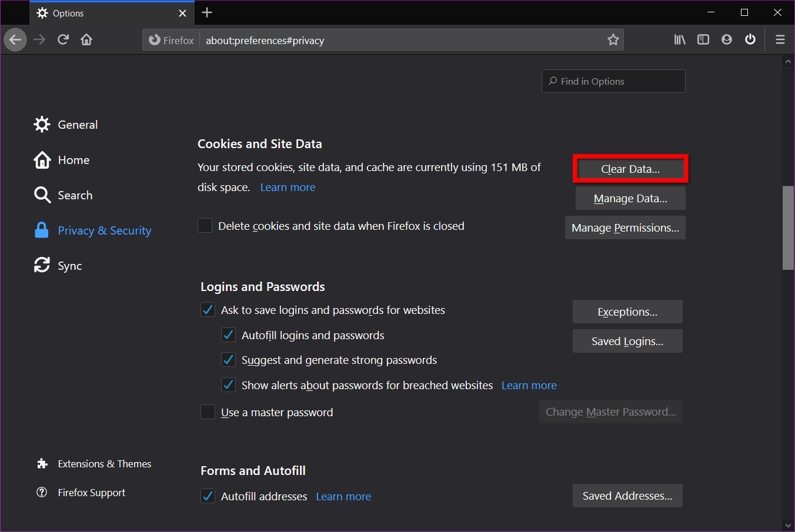Viewport: 795px width, 532px height.
Task: Focus the Find in Options search box
Action: coord(613,81)
